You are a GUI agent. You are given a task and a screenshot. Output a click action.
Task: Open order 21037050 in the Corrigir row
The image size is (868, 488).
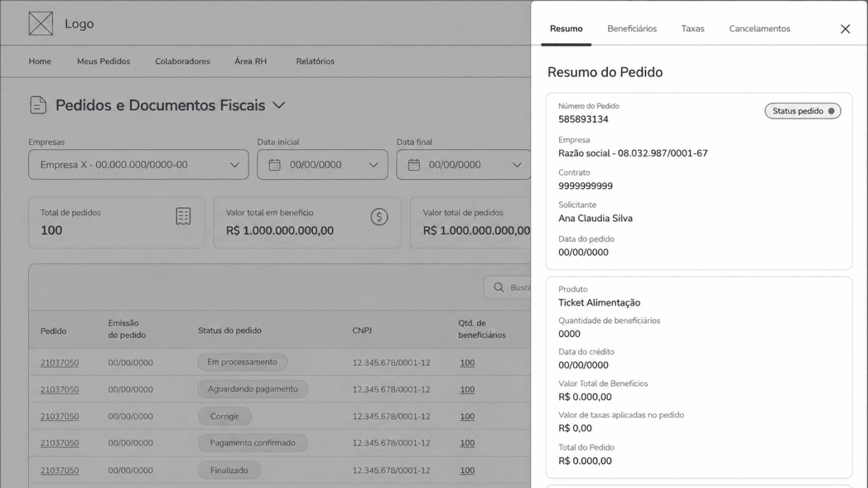coord(60,416)
